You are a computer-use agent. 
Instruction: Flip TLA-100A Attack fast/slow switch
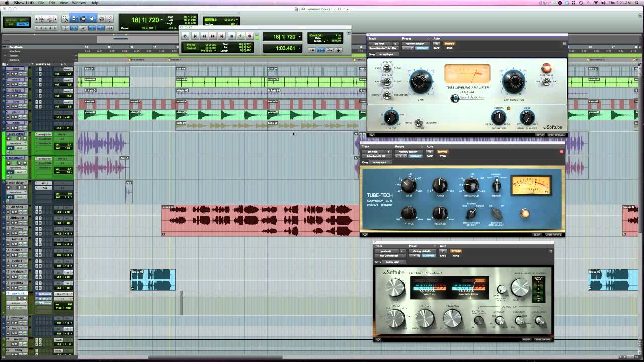387,68
